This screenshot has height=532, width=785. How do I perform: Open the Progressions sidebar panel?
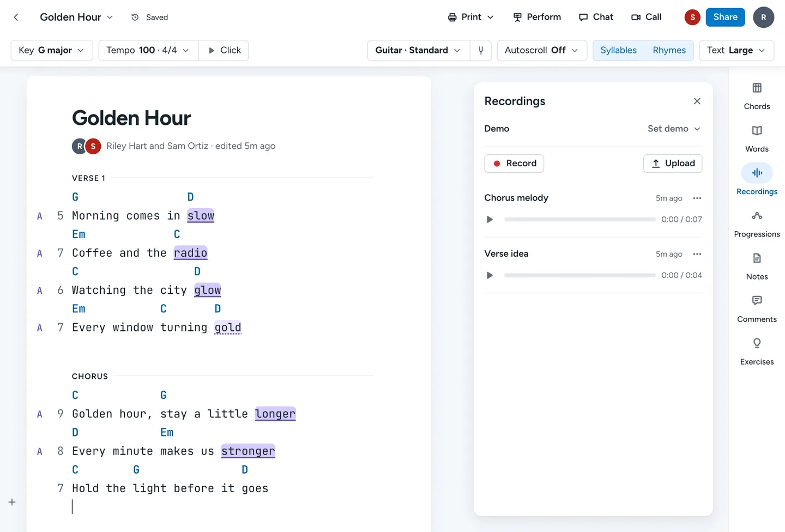point(757,224)
